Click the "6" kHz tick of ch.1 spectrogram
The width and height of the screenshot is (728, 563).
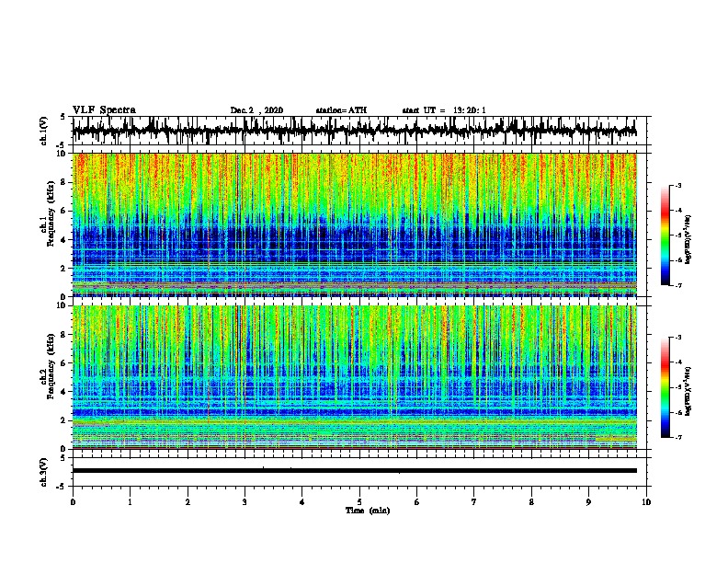coord(64,211)
